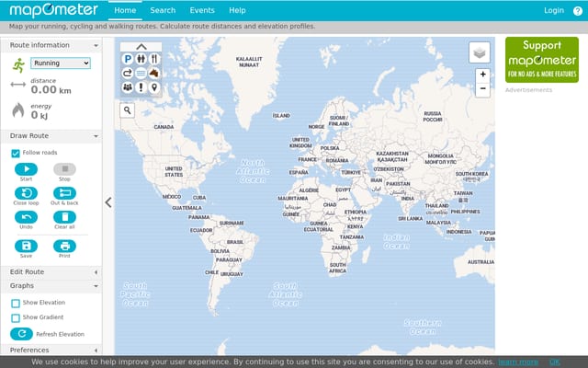588x368 pixels.
Task: Click the energy value 0 kJ
Action: (x=40, y=115)
